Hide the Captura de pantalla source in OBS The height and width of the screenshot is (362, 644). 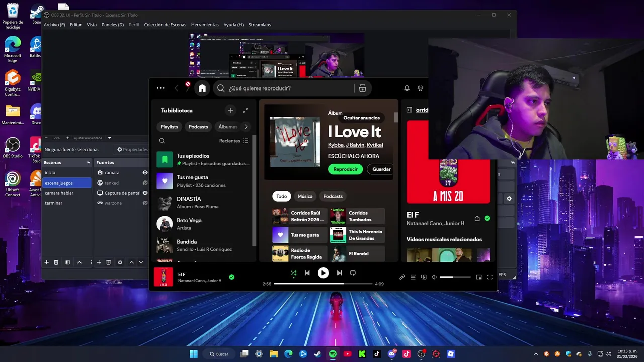(x=145, y=193)
